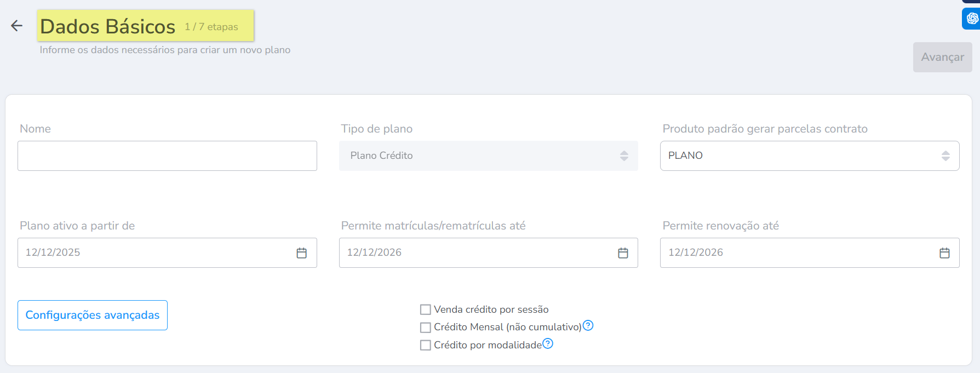Click the back arrow icon

[16, 26]
